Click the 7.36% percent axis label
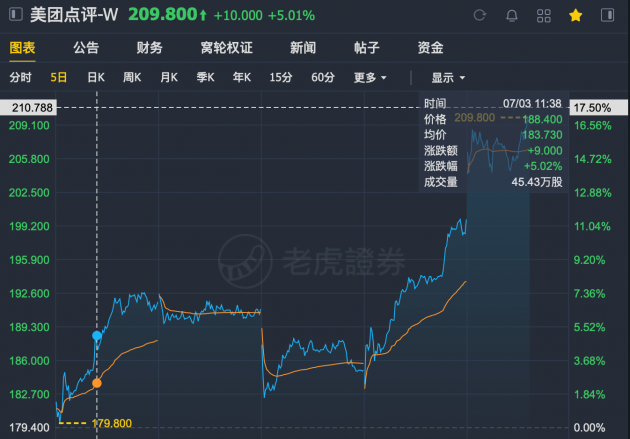 589,294
